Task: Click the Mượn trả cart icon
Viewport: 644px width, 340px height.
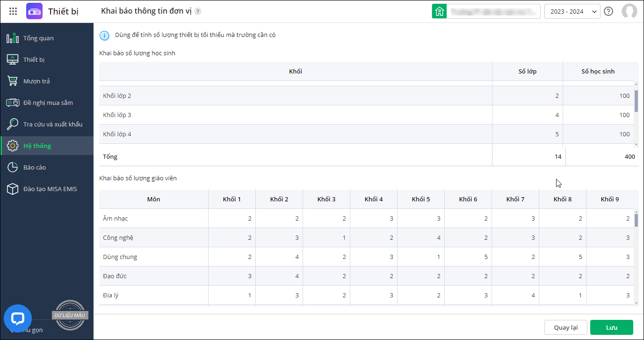Action: coord(13,81)
